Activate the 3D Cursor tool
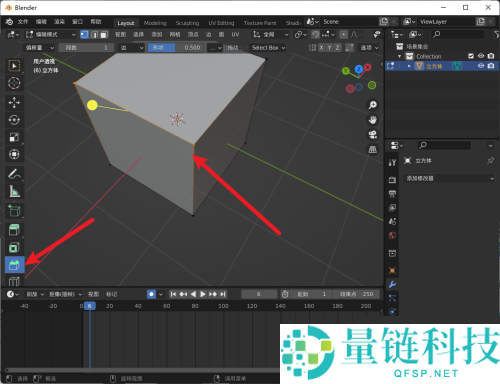Image resolution: width=500 pixels, height=384 pixels. point(14,83)
